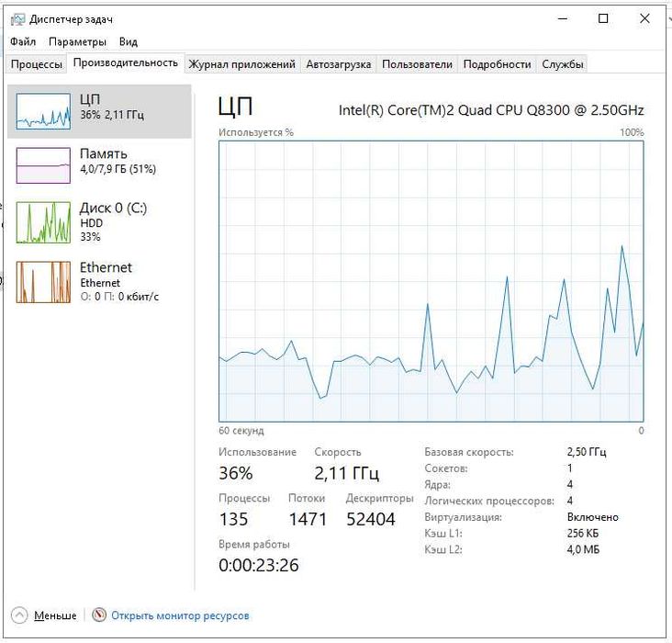Open Открыть монитор ресурсов link
The image size is (672, 643).
[x=180, y=615]
